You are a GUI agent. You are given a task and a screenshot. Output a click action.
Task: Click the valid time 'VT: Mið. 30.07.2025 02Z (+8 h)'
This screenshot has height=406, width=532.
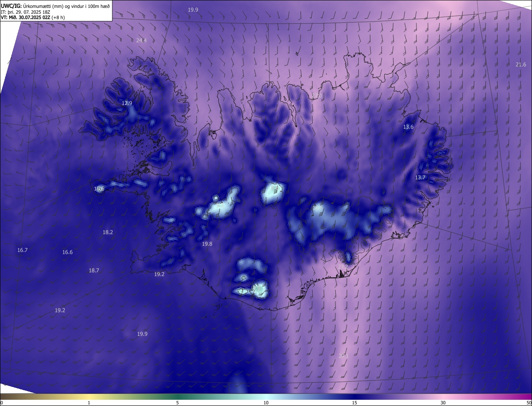(33, 17)
